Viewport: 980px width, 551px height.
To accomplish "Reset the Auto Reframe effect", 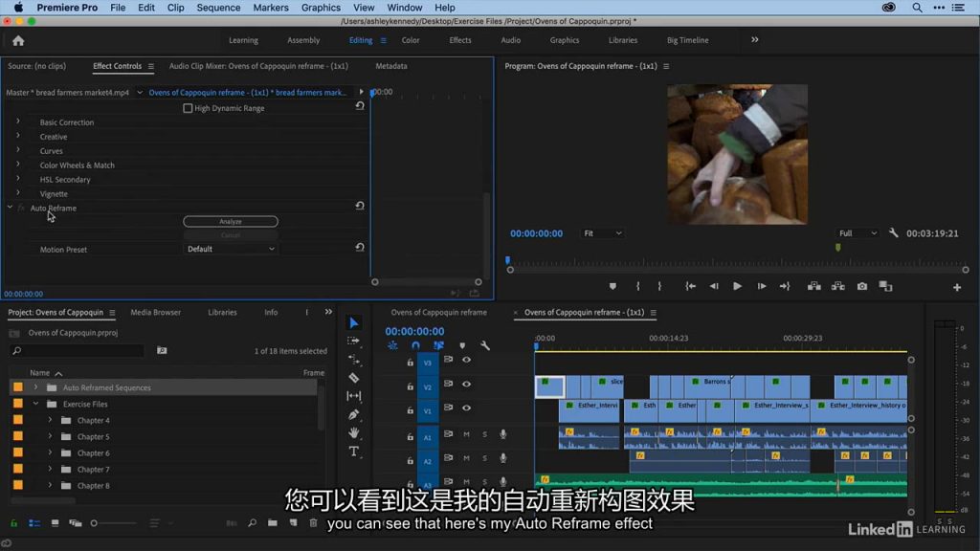I will pyautogui.click(x=360, y=206).
